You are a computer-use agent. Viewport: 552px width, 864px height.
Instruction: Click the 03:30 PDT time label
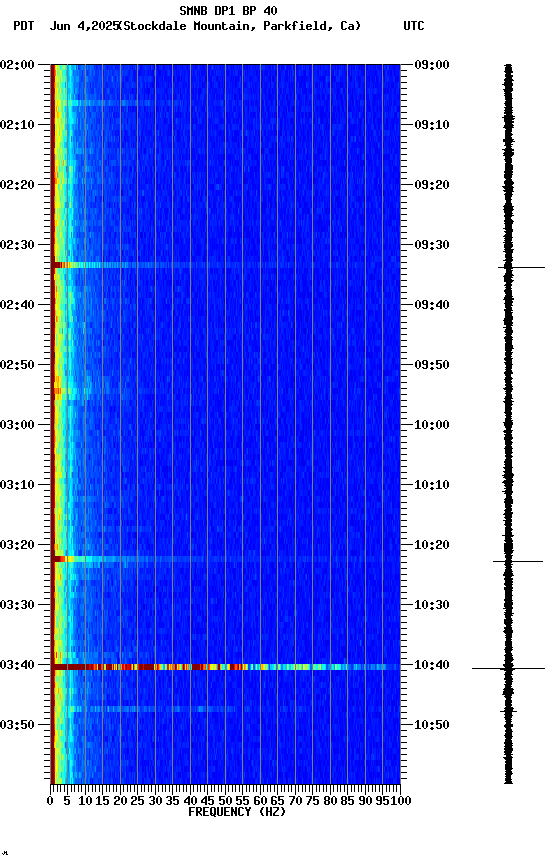pyautogui.click(x=17, y=605)
